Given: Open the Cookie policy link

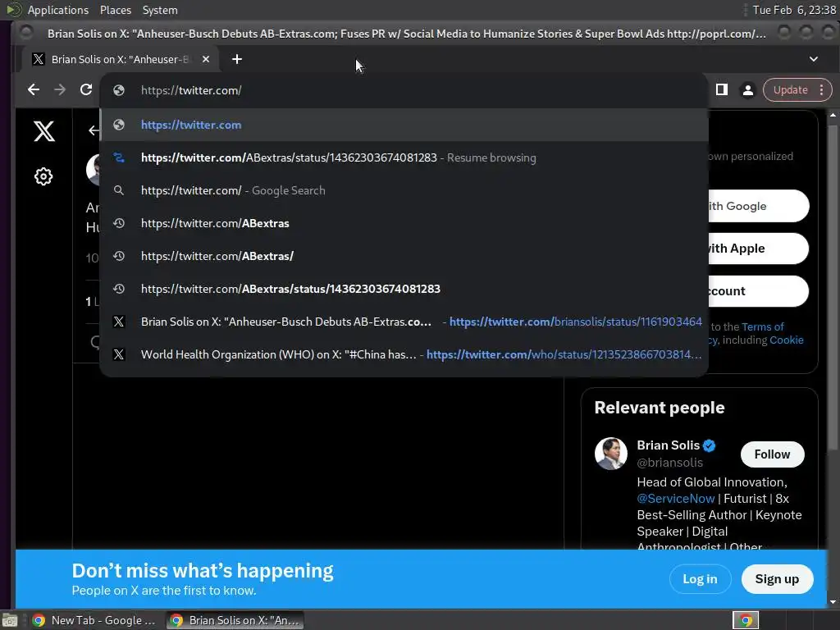Looking at the screenshot, I should coord(787,340).
